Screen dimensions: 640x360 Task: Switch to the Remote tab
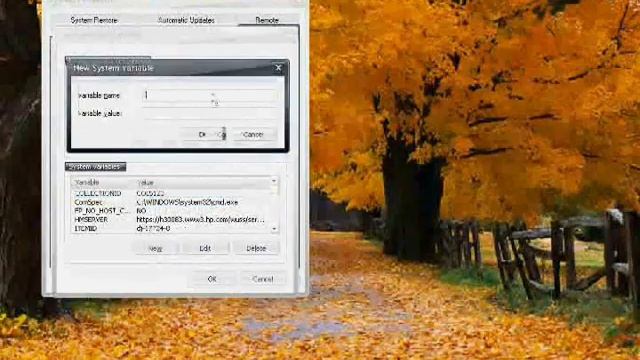click(x=267, y=20)
